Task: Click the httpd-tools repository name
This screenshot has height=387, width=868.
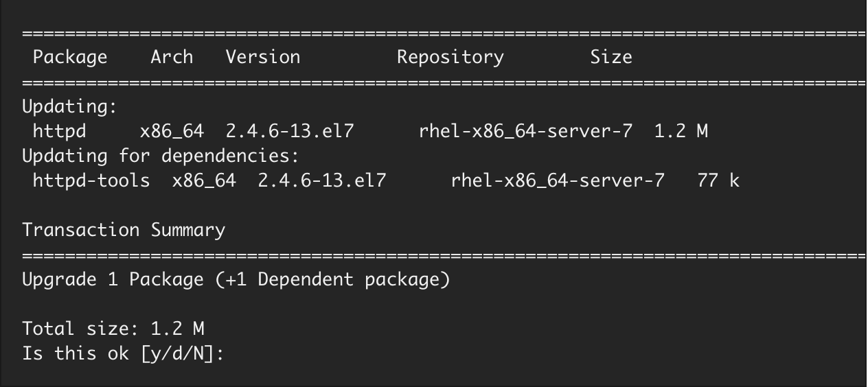Action: click(558, 180)
